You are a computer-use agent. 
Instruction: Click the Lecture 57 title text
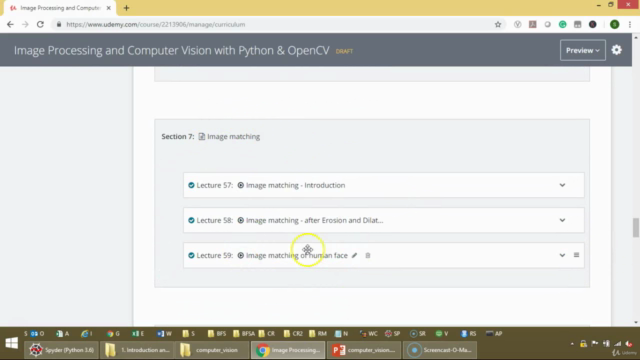[x=296, y=185]
